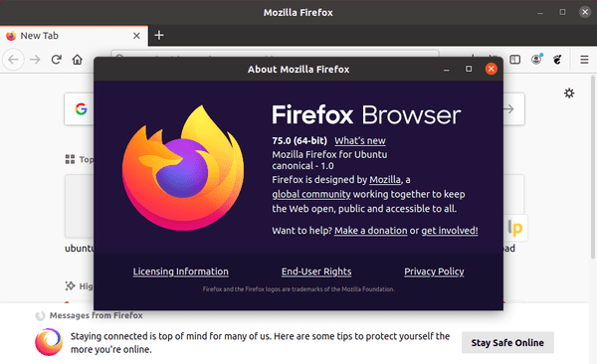
Task: Click the forward navigation arrow
Action: point(35,60)
